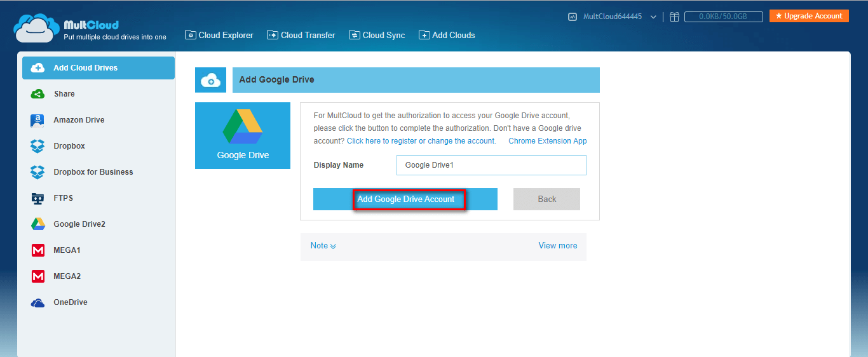Click the Dropbox for Business icon
This screenshot has width=868, height=357.
click(37, 172)
